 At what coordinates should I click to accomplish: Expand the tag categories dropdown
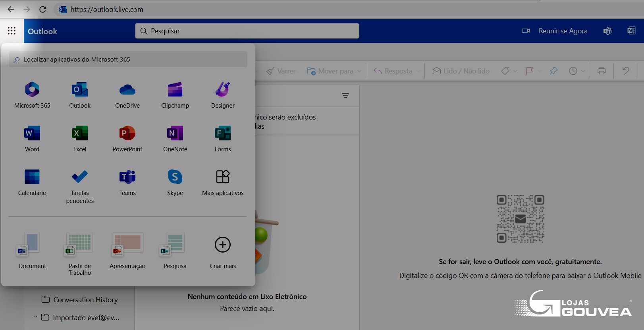515,71
